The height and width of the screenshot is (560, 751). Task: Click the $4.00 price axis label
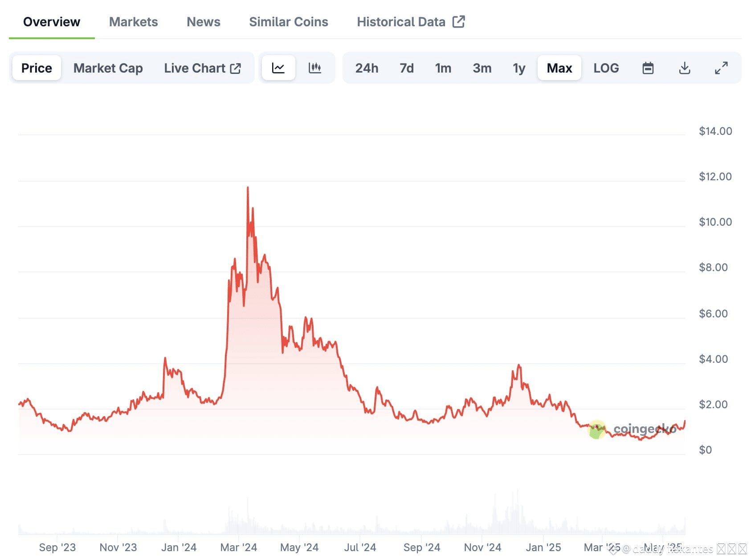(714, 359)
